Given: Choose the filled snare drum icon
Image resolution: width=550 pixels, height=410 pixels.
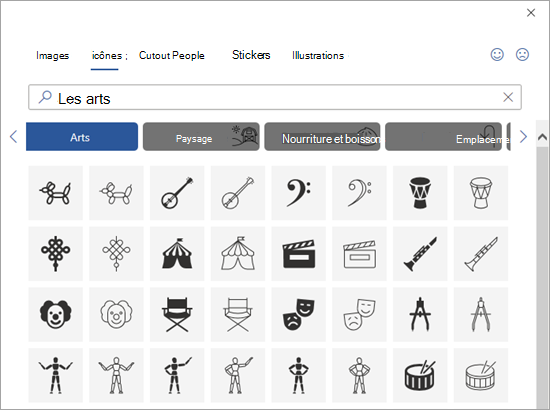Looking at the screenshot, I should click(x=420, y=375).
